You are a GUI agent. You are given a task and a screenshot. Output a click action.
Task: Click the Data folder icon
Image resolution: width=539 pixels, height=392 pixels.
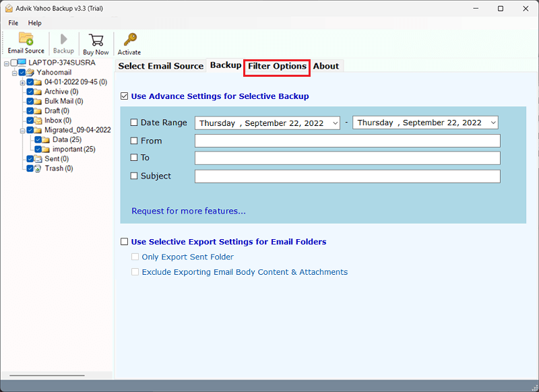click(46, 140)
